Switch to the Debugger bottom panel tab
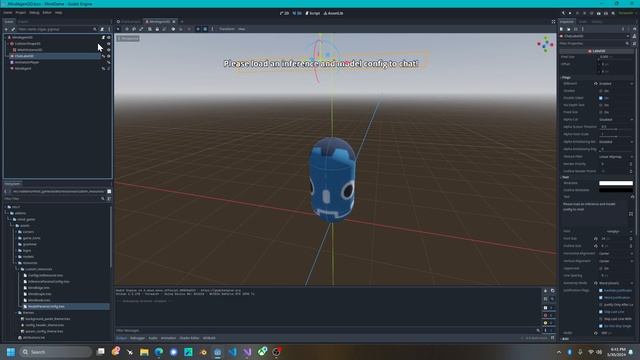 [x=137, y=338]
